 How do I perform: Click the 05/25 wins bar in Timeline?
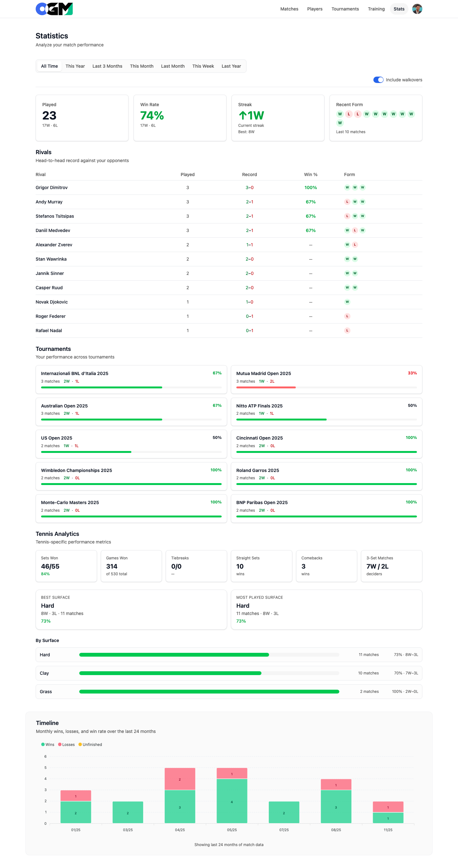[x=232, y=801]
